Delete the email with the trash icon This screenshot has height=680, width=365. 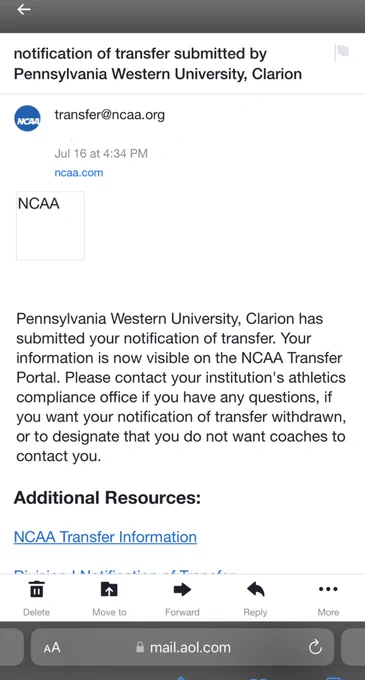tap(36, 589)
